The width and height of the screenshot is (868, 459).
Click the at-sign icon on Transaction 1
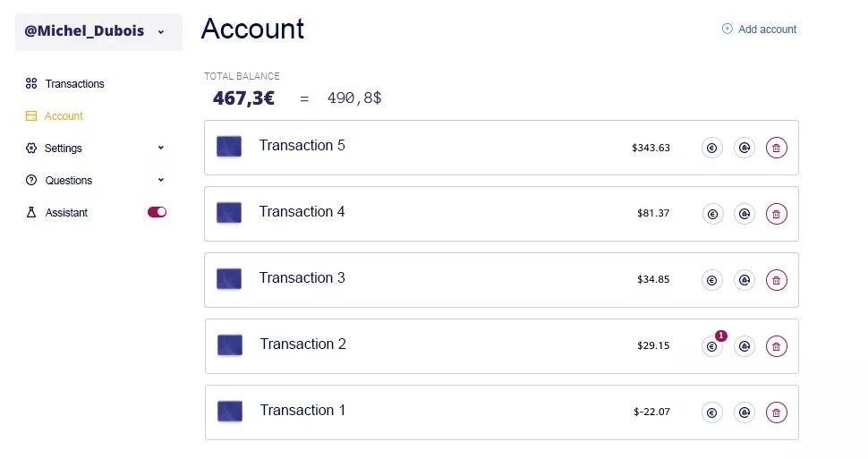point(744,413)
